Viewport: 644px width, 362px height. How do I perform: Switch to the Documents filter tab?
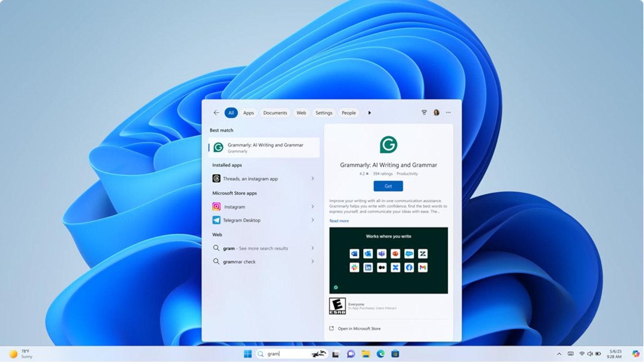coord(275,112)
